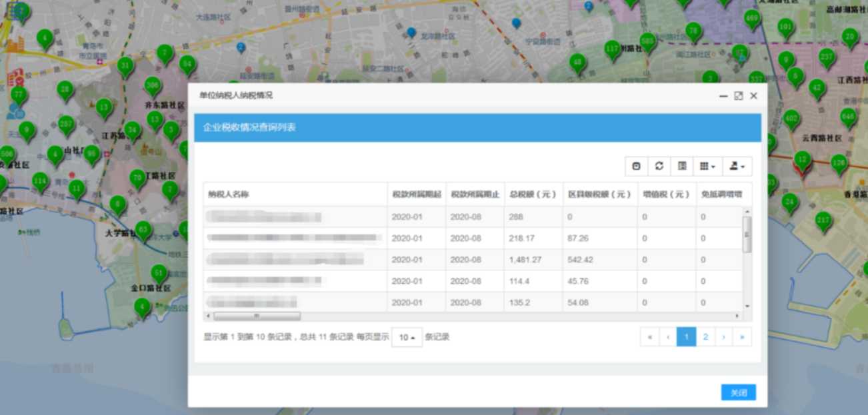The width and height of the screenshot is (868, 415).
Task: Click the pagination switch toolbar icon
Action: (636, 166)
